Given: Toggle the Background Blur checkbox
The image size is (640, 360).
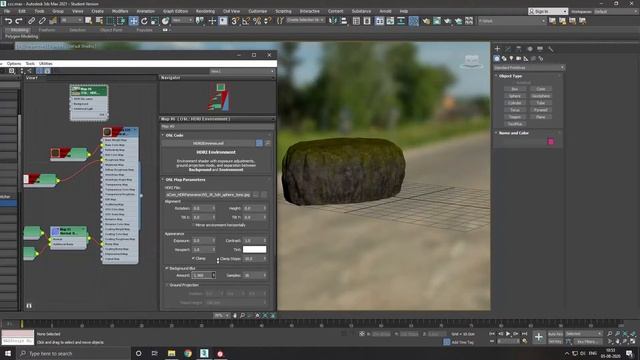Looking at the screenshot, I should coord(167,268).
